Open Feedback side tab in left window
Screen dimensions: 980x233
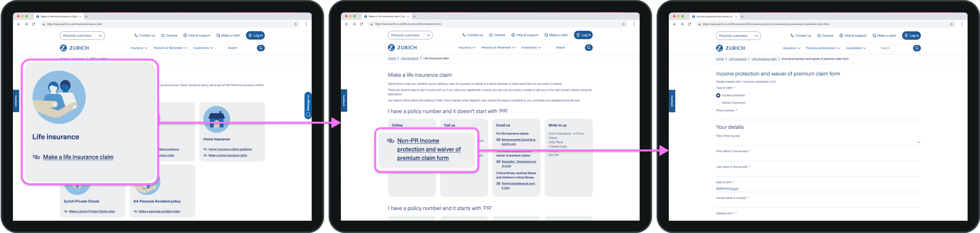click(16, 101)
